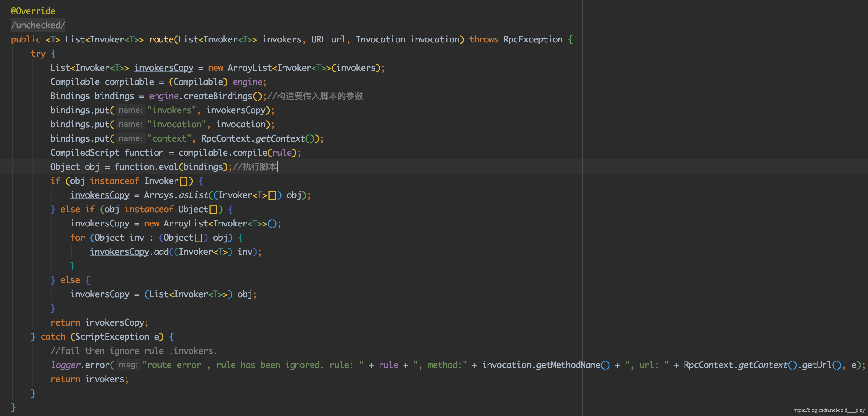Click the "context" string literal
Viewport: 868px width, 416px height.
coord(169,138)
